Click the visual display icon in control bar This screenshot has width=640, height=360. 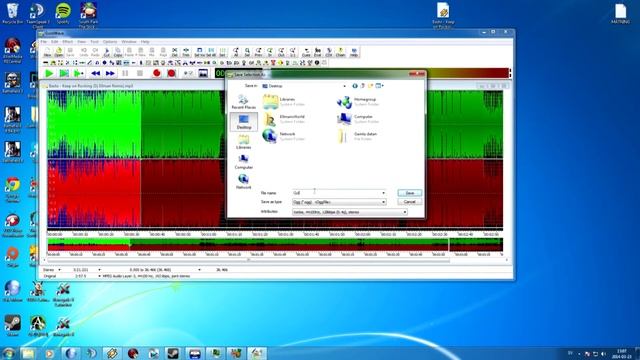203,73
